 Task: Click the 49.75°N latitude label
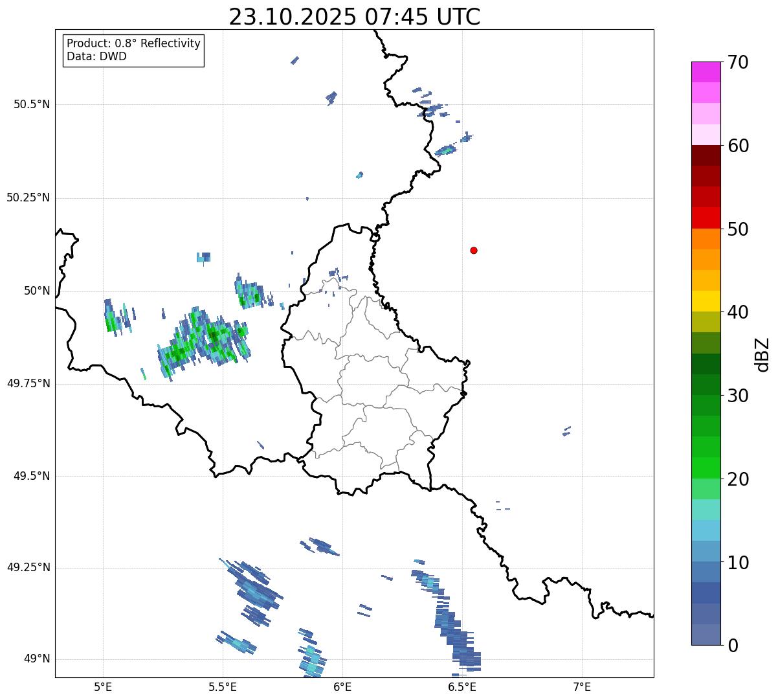tap(28, 383)
